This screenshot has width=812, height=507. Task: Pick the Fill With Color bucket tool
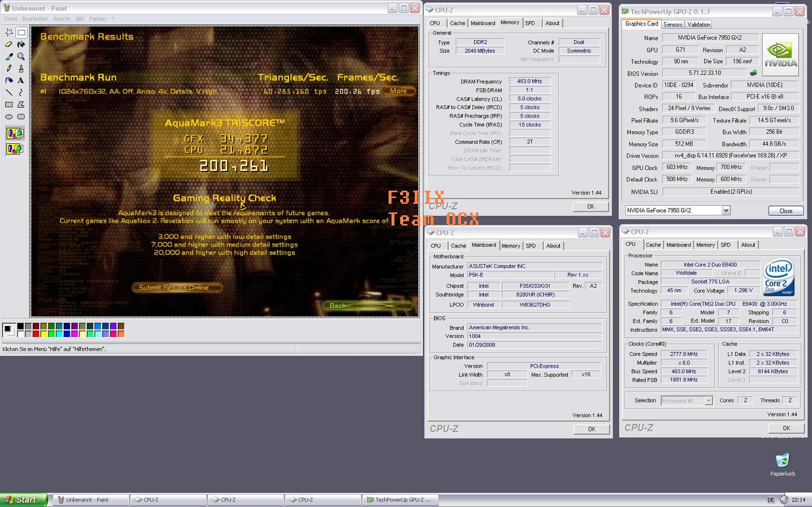21,44
